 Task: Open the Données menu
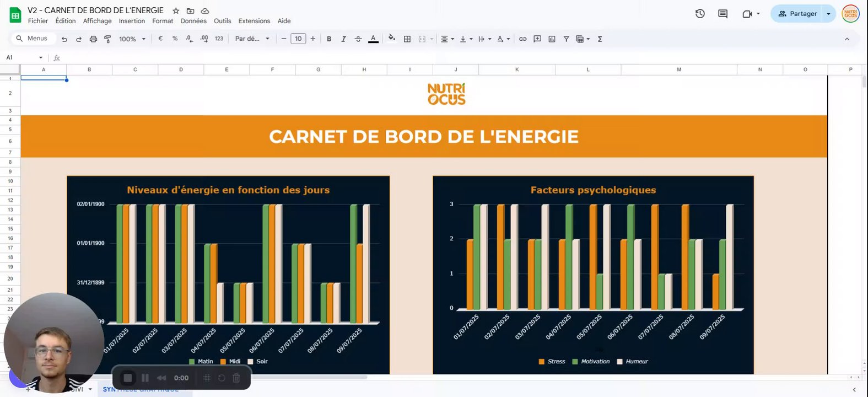point(193,21)
